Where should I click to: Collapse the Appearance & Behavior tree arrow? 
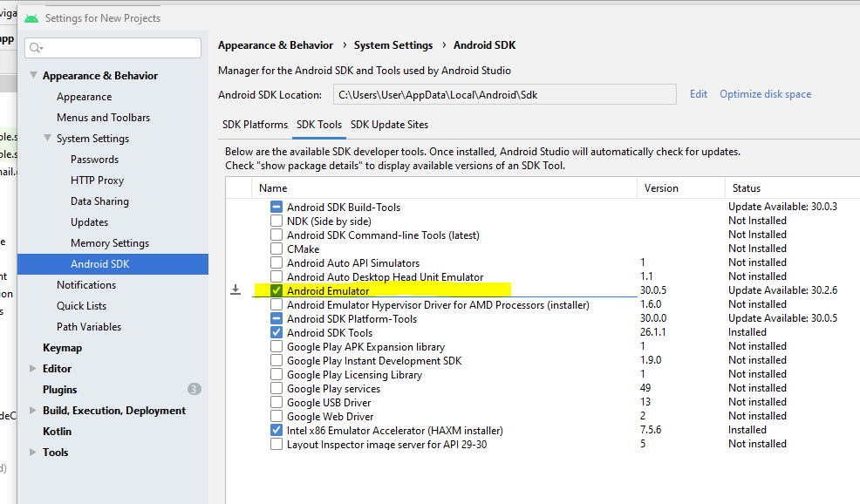coord(33,75)
